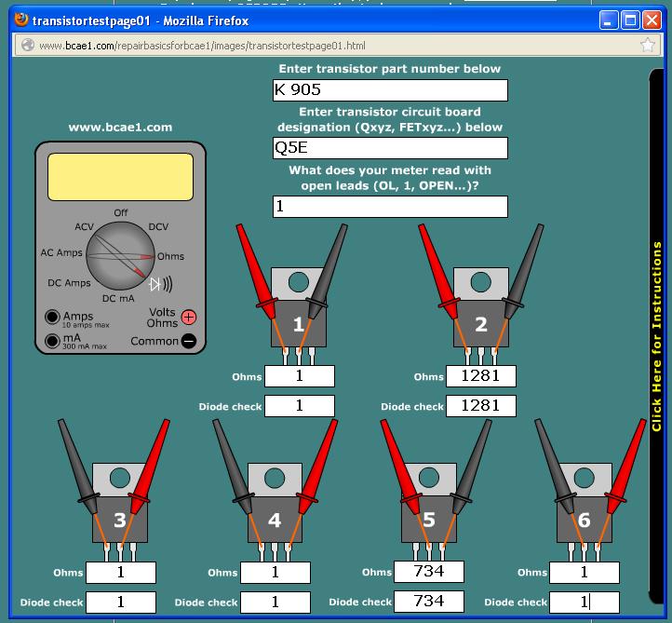Click the transistor part number field

(390, 90)
